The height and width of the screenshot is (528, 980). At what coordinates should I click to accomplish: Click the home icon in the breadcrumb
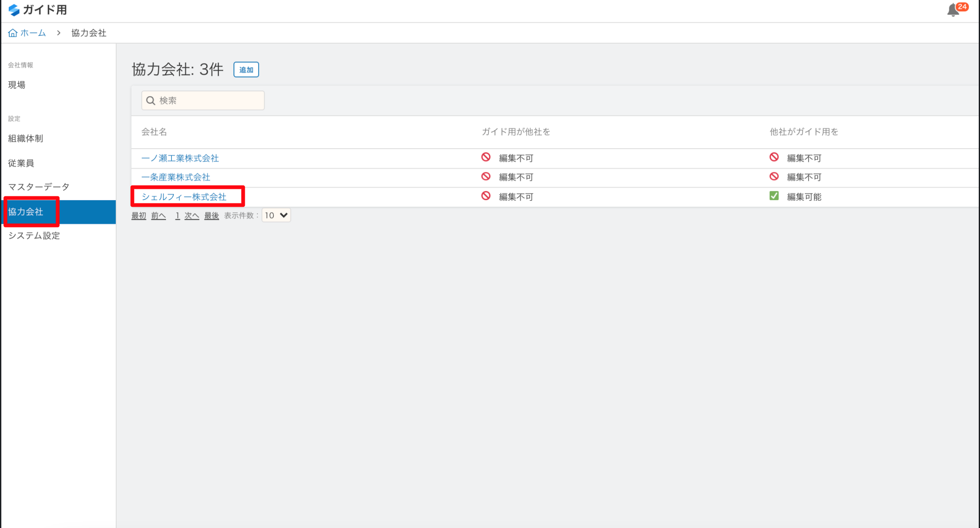click(13, 33)
